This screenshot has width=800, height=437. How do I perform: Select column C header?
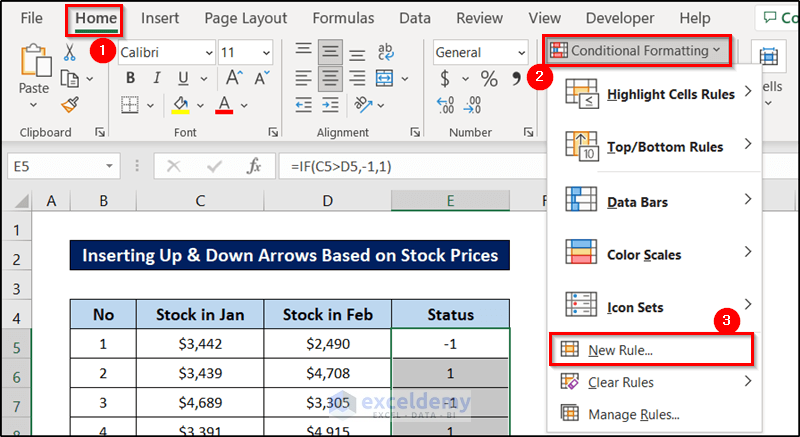(200, 201)
